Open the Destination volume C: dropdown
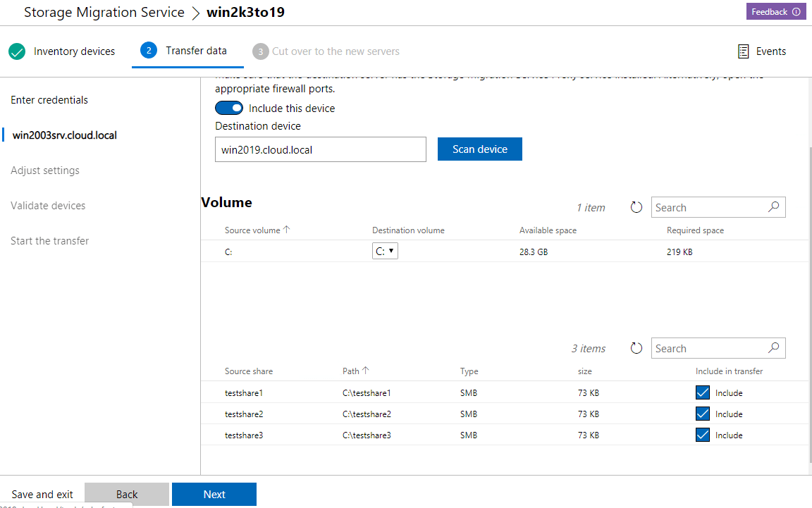The width and height of the screenshot is (812, 508). click(385, 251)
